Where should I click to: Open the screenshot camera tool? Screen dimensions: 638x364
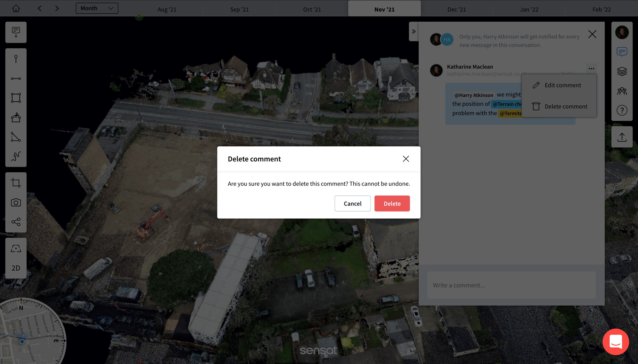16,203
